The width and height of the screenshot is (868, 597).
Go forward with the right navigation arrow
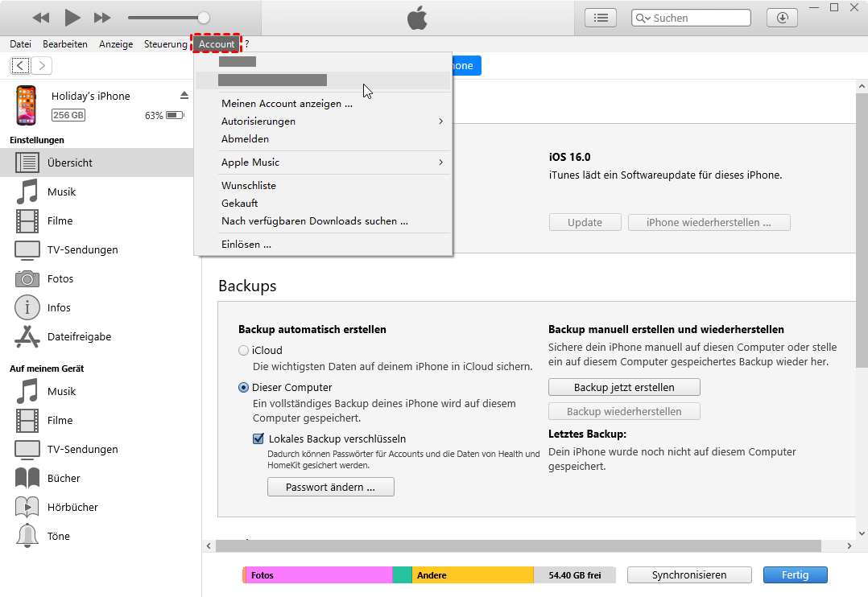42,66
